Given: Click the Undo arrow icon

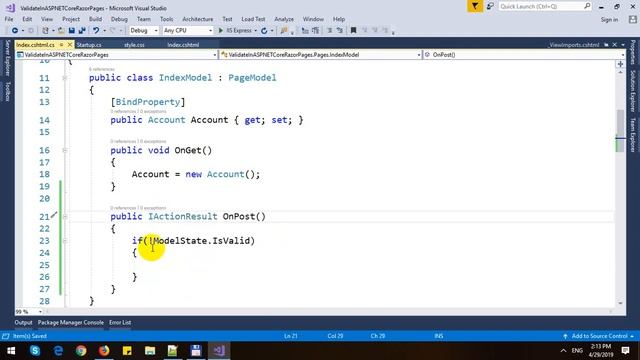Looking at the screenshot, I should point(96,31).
